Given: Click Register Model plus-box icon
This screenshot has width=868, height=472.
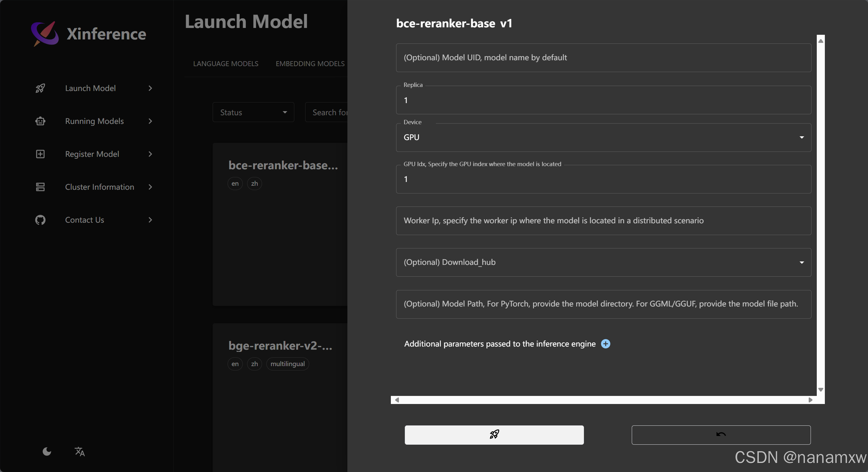Looking at the screenshot, I should point(40,154).
